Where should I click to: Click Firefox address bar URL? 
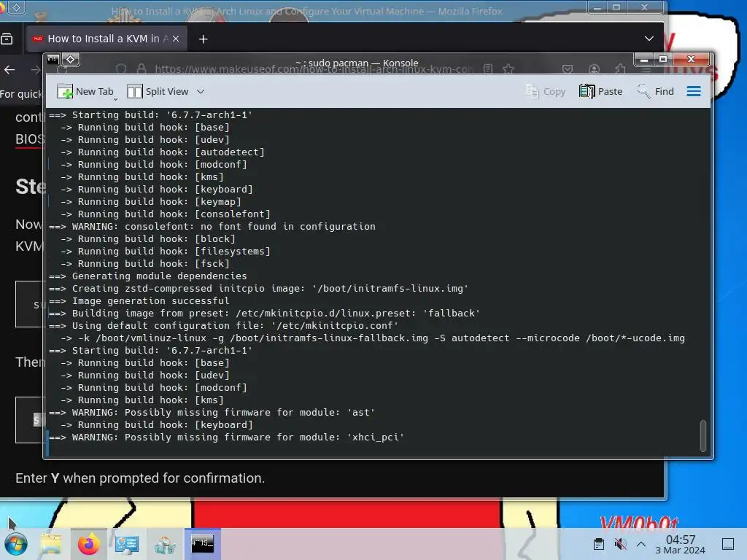point(314,69)
